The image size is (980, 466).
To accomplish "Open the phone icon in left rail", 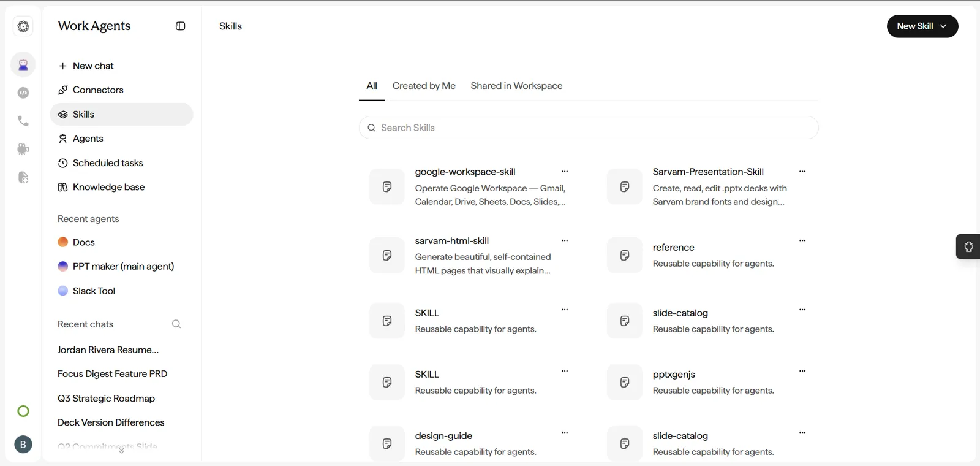I will 23,121.
